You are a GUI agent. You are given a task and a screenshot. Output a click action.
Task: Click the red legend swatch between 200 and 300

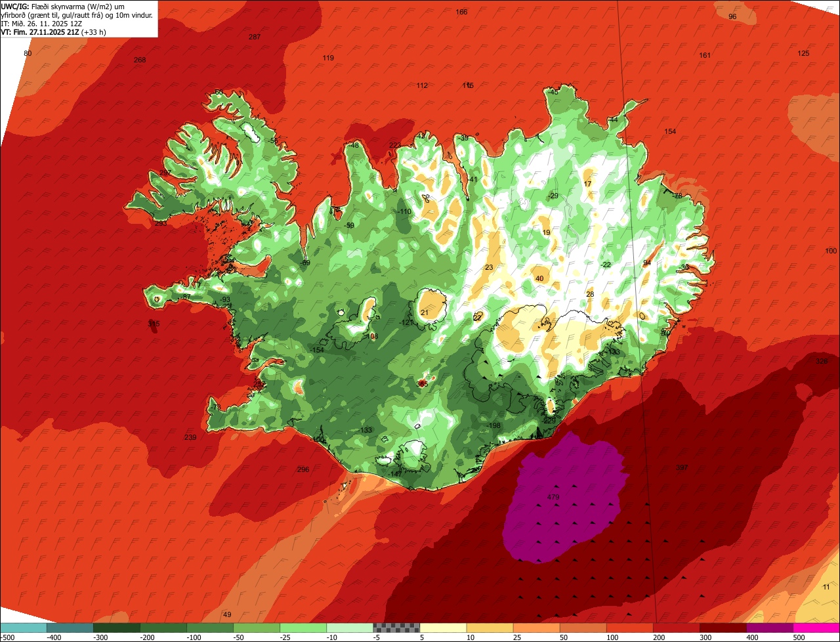coord(676,628)
